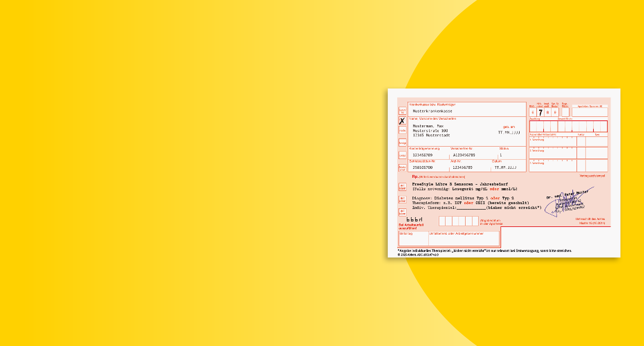The image size is (644, 346).
Task: Check the first aut idem box
Action: (402, 187)
